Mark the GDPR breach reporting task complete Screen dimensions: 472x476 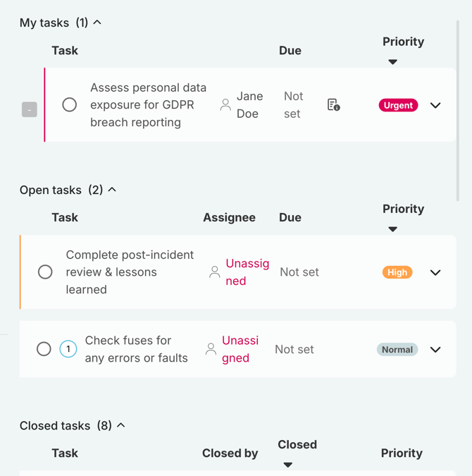click(69, 105)
